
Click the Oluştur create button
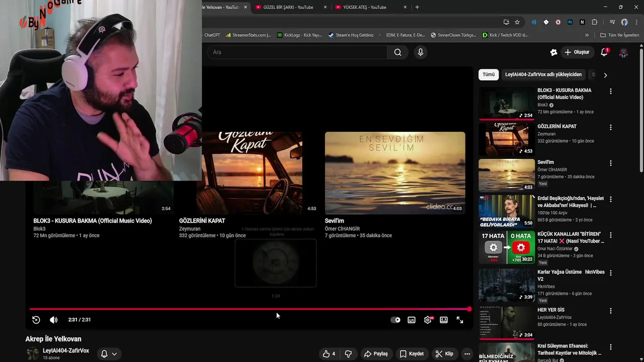pyautogui.click(x=577, y=52)
